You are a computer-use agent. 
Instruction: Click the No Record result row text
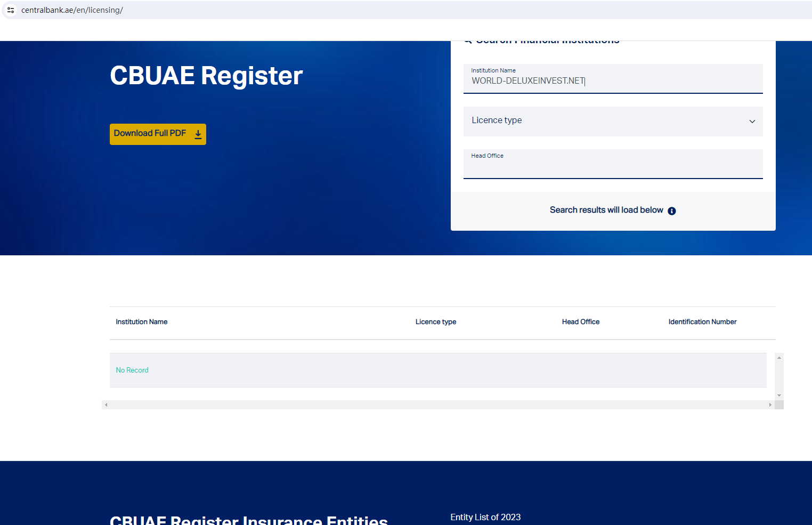point(132,370)
